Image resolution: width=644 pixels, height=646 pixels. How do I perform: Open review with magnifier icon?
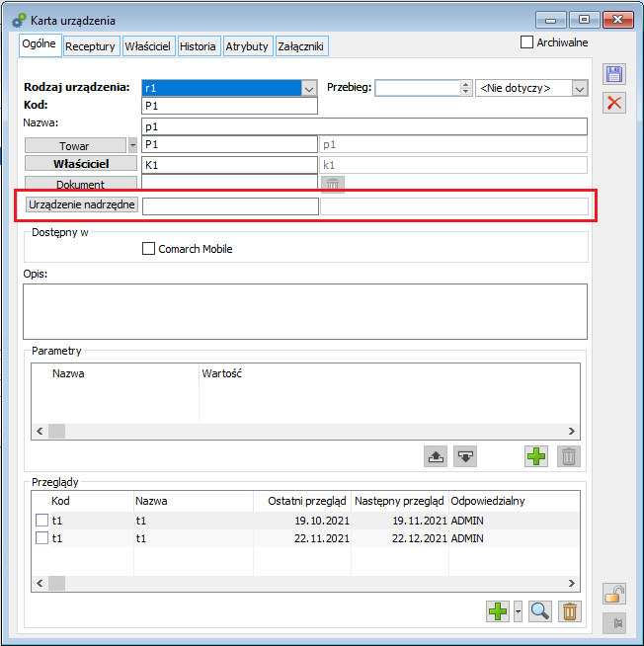pos(540,611)
